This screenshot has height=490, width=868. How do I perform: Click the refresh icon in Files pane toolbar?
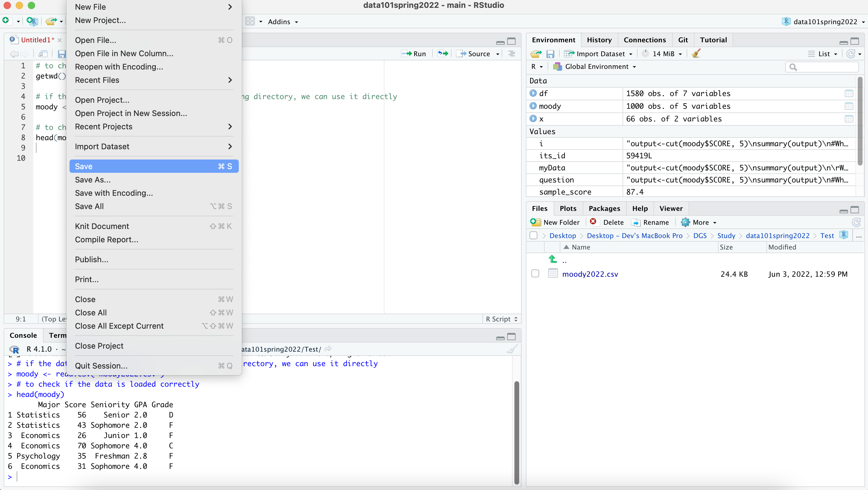point(856,222)
